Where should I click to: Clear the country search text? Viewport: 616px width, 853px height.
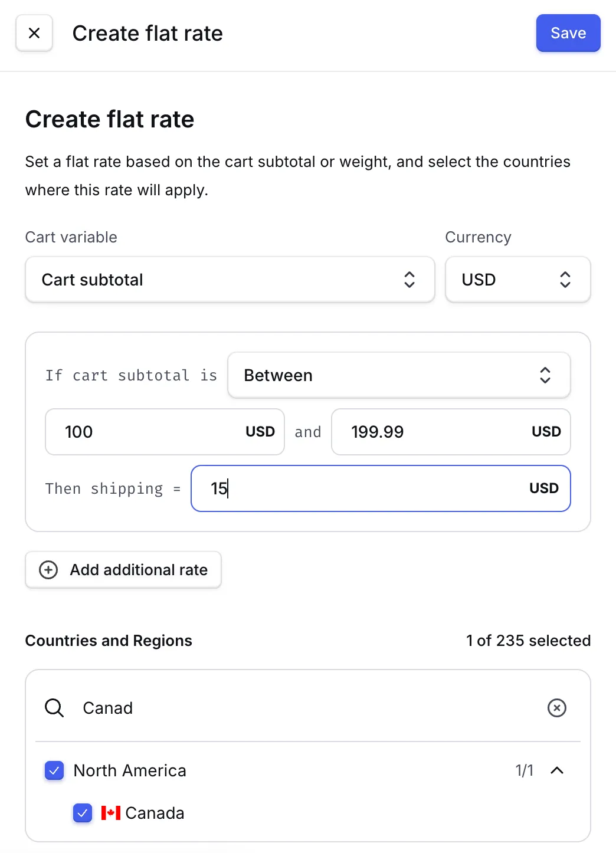point(556,708)
